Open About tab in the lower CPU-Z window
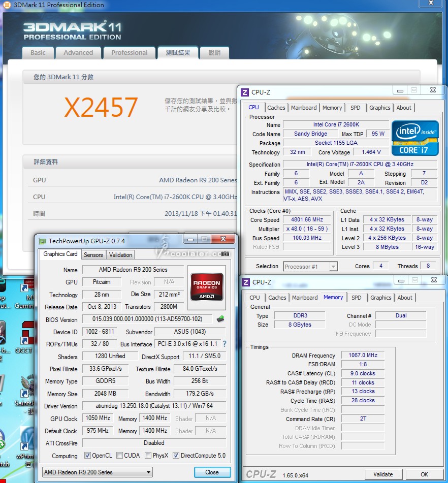The height and width of the screenshot is (483, 448). pos(404,298)
